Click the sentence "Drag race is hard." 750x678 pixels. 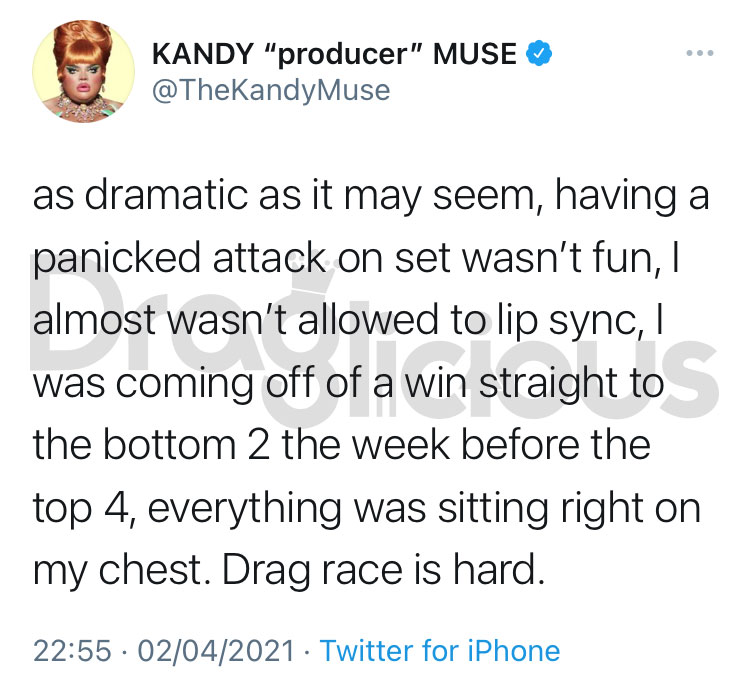(383, 571)
